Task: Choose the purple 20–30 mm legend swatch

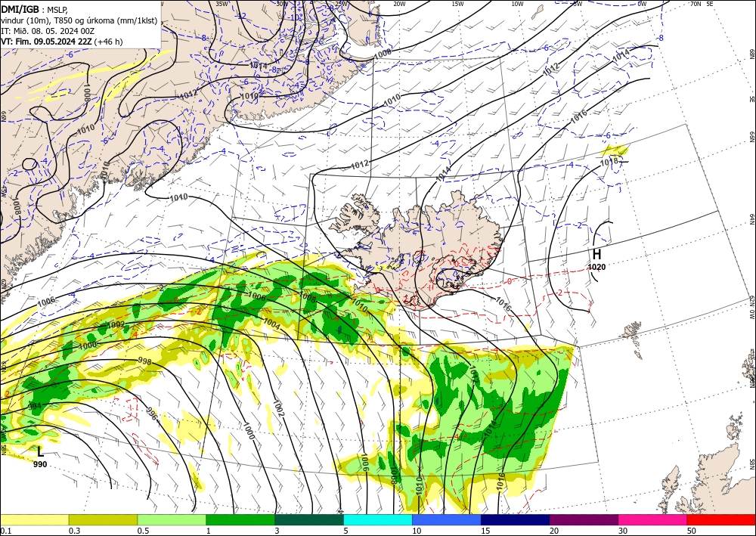Action: (584, 519)
